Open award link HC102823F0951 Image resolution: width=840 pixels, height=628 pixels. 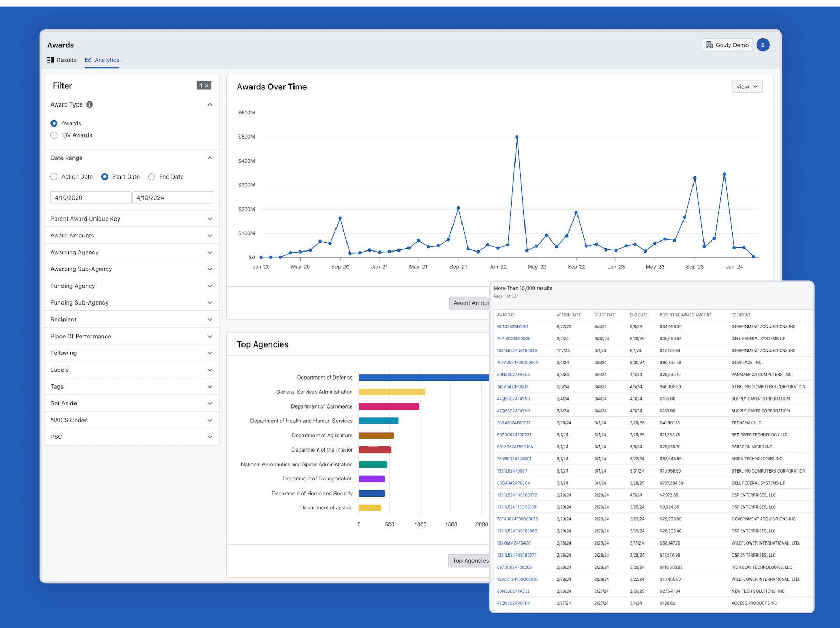512,327
